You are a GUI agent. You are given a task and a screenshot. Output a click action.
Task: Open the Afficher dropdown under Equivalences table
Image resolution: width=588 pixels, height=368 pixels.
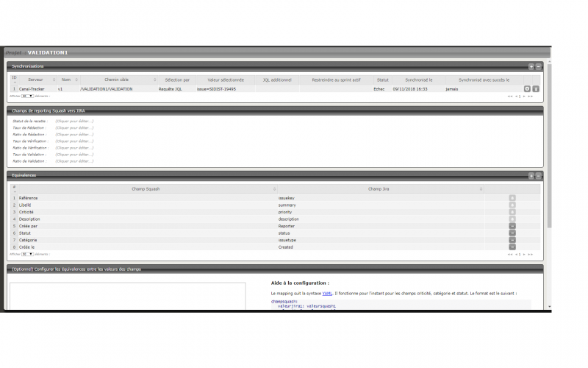click(x=27, y=254)
